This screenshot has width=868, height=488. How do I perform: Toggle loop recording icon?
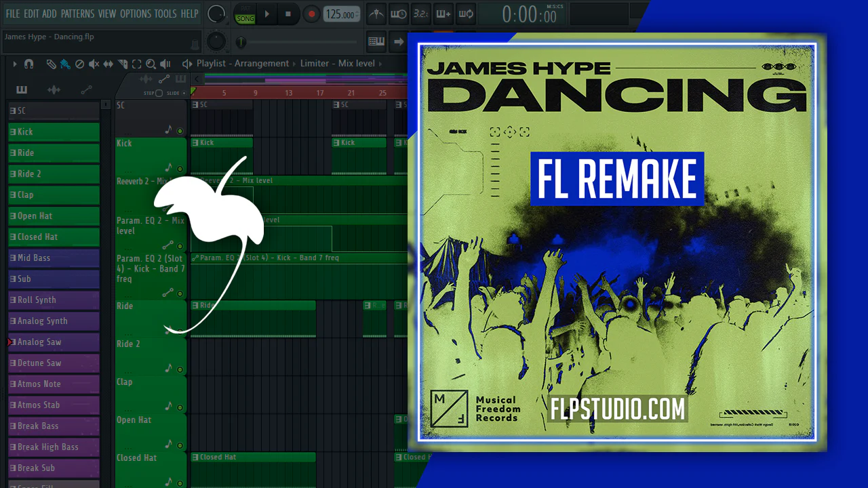466,14
